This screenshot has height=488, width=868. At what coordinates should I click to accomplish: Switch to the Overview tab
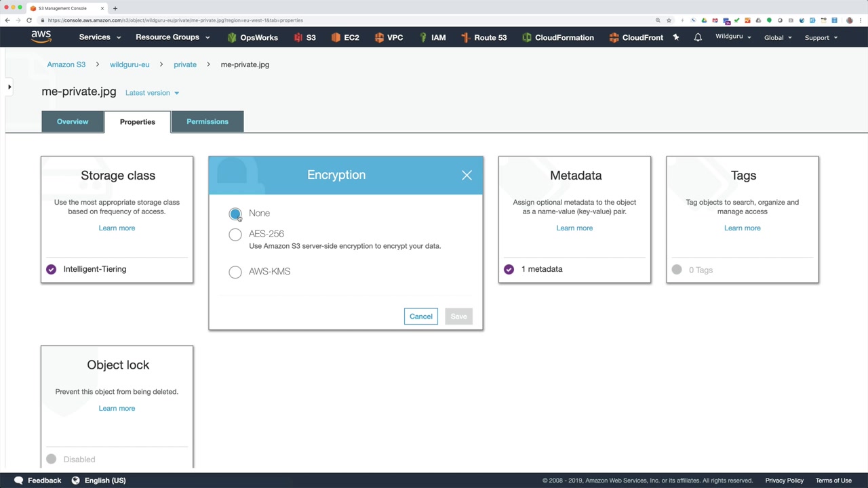click(73, 122)
